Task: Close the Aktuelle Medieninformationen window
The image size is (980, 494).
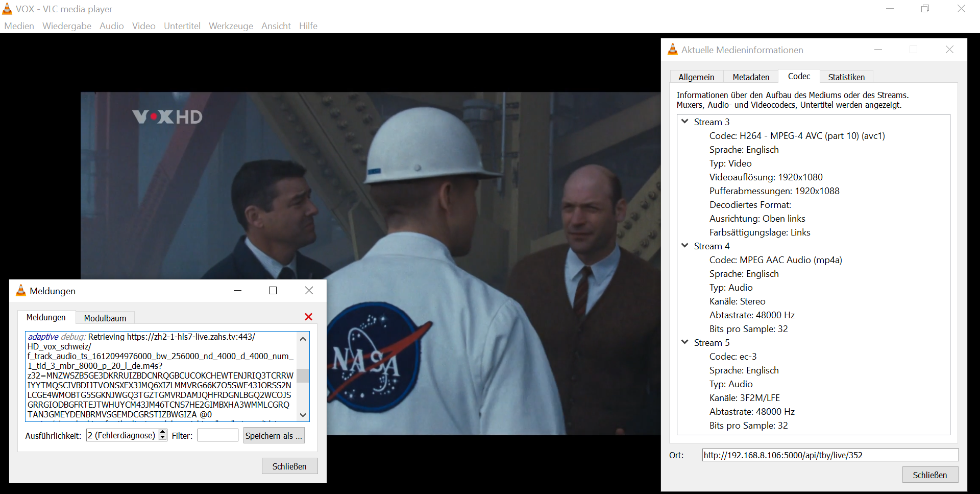Action: point(949,50)
